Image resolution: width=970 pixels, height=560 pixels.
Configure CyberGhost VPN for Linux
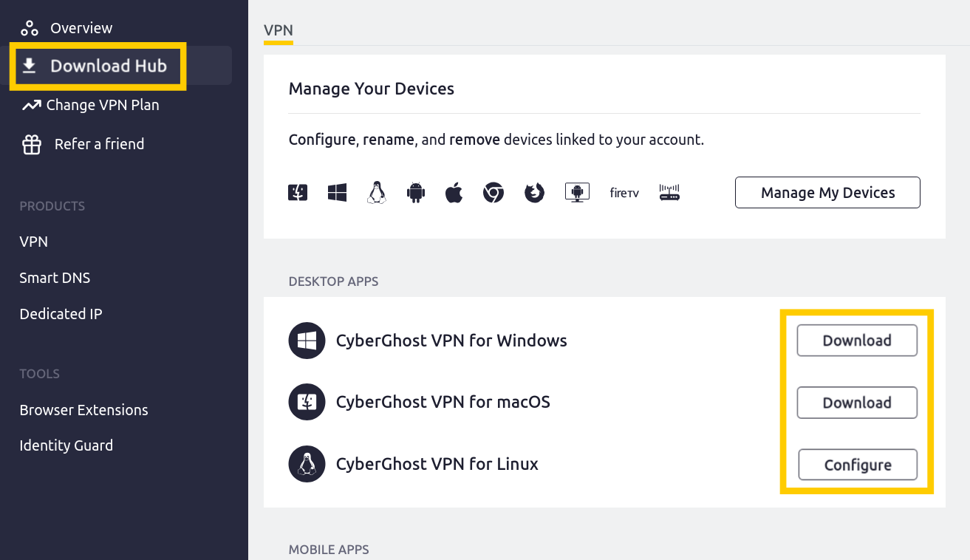click(858, 465)
